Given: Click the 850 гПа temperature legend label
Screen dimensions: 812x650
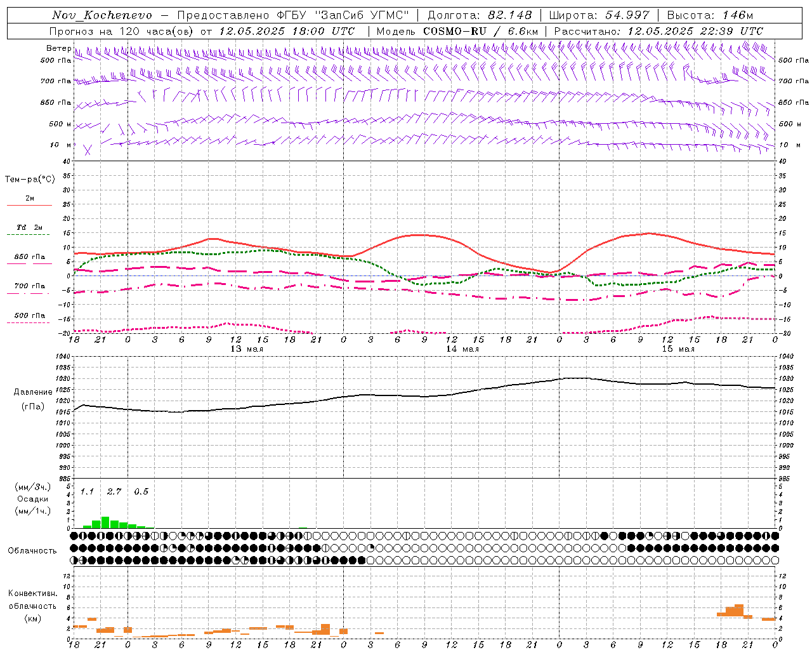Looking at the screenshot, I should point(30,257).
